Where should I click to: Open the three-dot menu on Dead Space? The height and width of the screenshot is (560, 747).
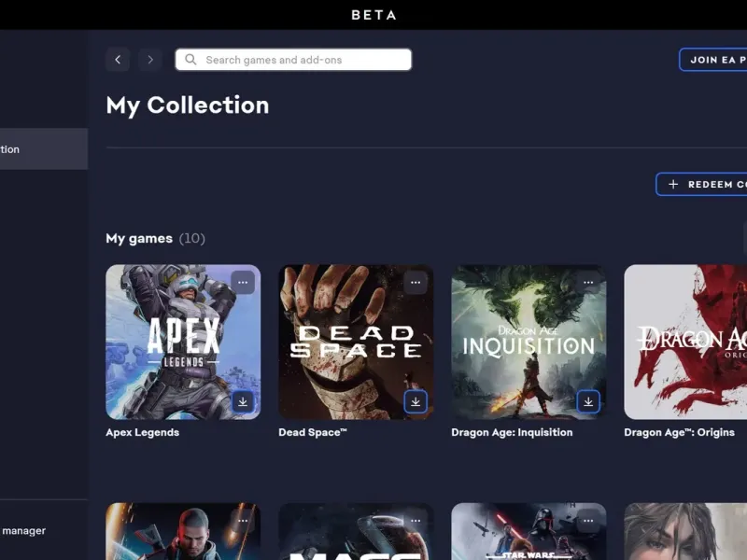[x=416, y=283]
